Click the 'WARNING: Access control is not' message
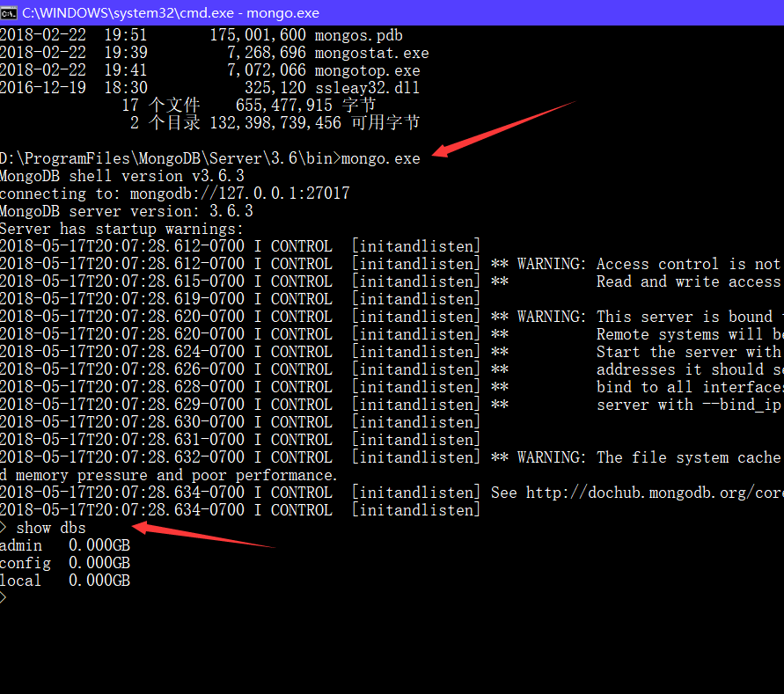The height and width of the screenshot is (694, 784). click(x=649, y=264)
